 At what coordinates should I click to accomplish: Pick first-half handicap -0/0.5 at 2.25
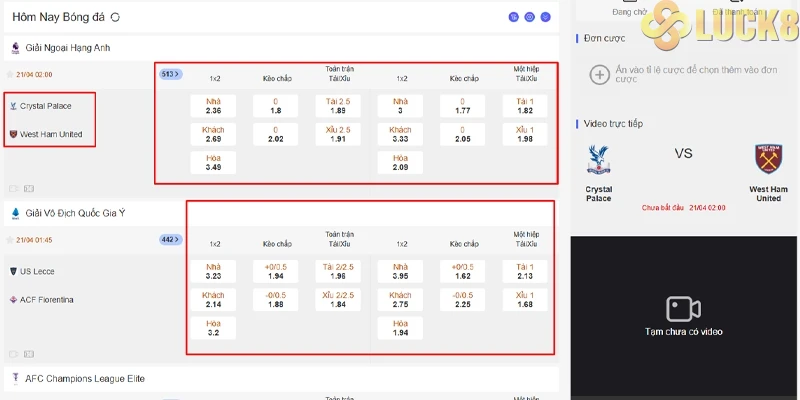[x=462, y=299]
